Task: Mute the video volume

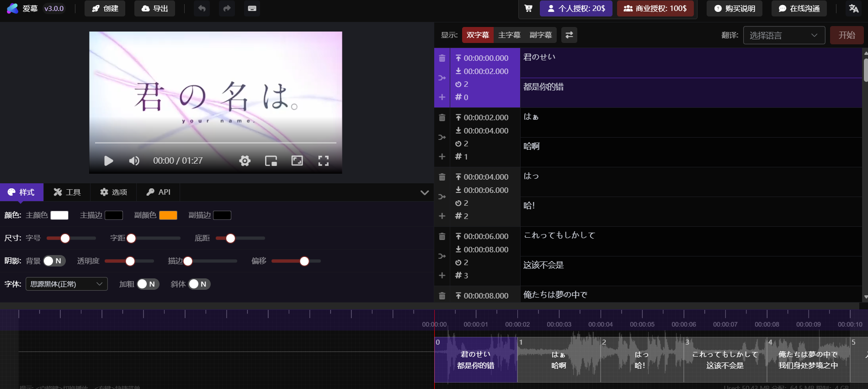Action: click(134, 160)
